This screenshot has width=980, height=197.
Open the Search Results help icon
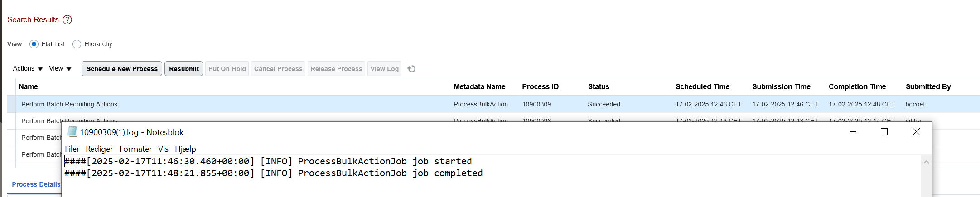point(67,19)
